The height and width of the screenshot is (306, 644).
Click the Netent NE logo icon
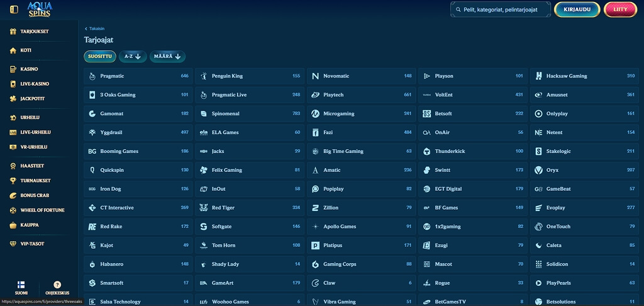pos(538,132)
